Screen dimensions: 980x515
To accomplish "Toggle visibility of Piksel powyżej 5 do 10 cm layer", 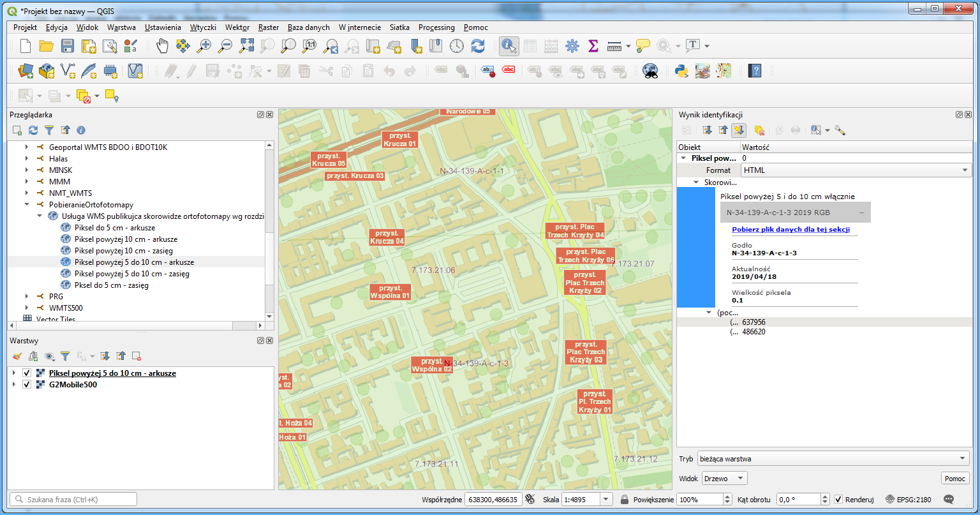I will pos(27,373).
